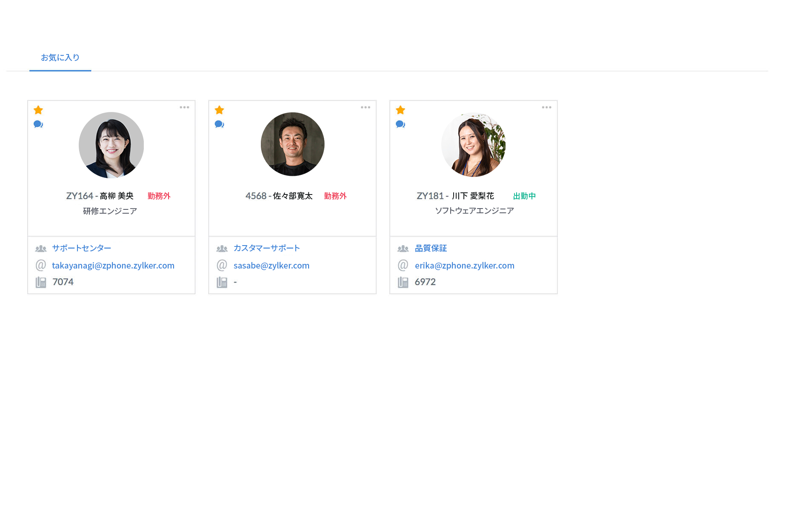Click the email icon on 佐々部寛太's card
Viewport: 800px width, 532px height.
[222, 265]
